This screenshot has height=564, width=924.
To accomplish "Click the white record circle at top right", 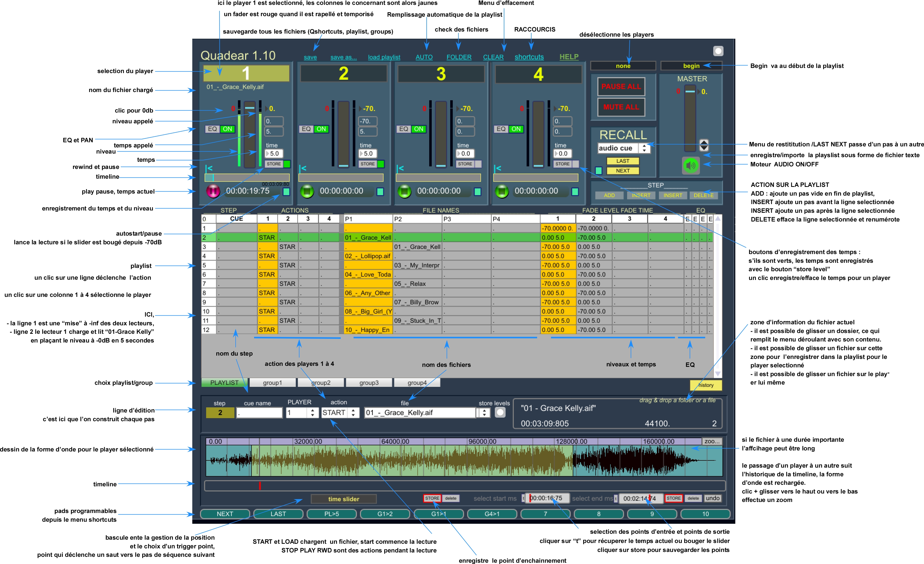I will tap(718, 51).
